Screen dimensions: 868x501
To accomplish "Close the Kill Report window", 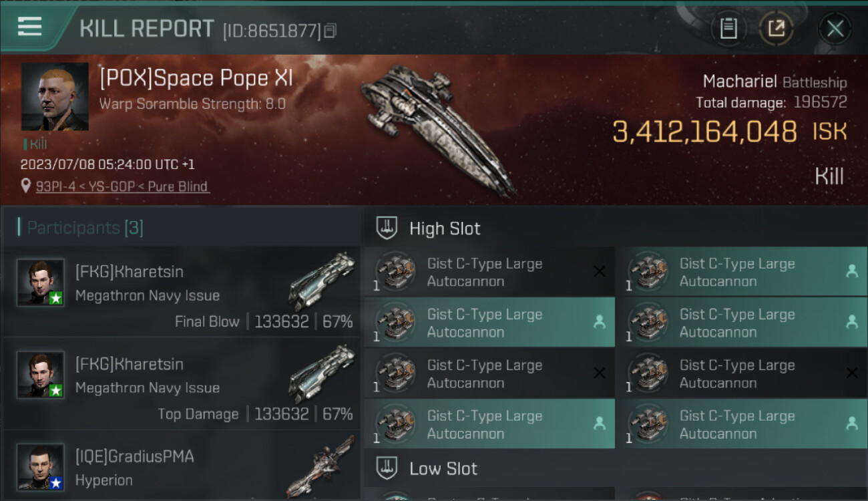I will (x=835, y=28).
